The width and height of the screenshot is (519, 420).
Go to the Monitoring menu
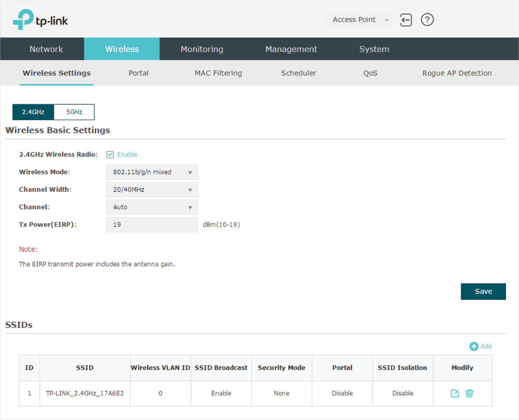click(202, 49)
